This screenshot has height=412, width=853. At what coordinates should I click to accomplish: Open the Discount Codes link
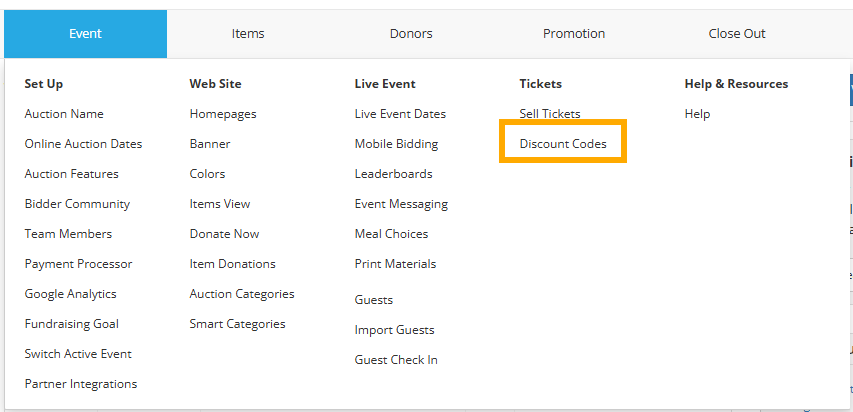click(x=563, y=144)
